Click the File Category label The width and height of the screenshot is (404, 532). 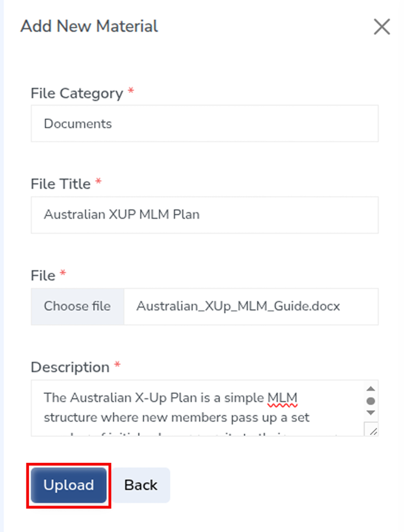pos(77,94)
